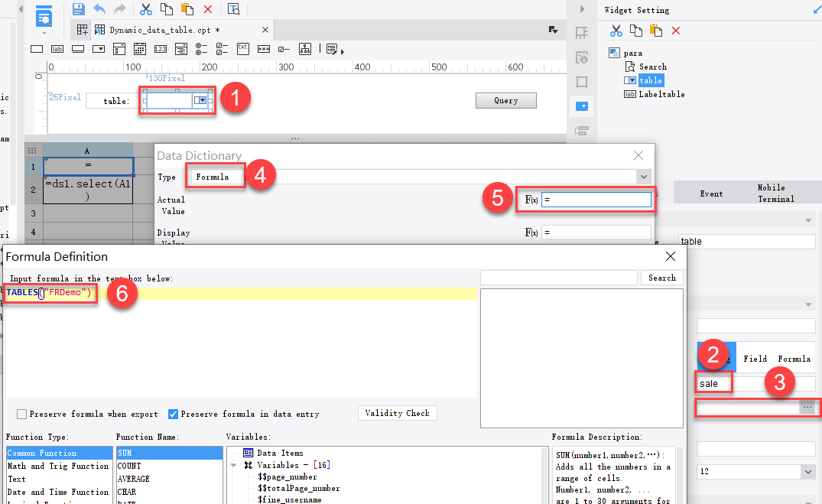
Task: Select the Number widget icon labeled 123
Action: [x=160, y=48]
